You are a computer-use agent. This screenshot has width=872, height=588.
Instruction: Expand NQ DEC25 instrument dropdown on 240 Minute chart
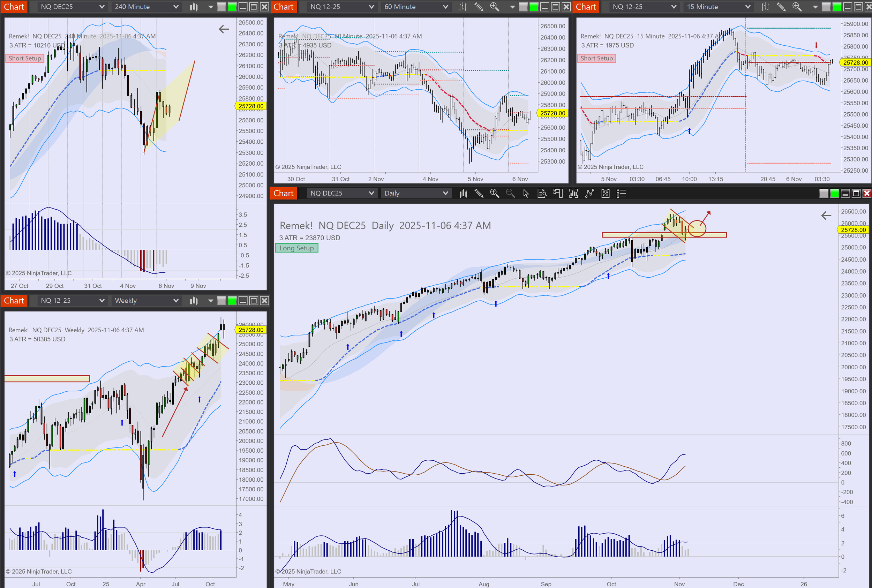(101, 7)
